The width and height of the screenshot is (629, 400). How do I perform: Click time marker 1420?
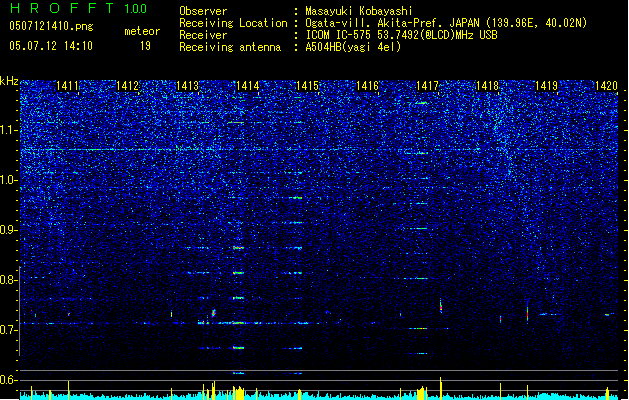(606, 86)
